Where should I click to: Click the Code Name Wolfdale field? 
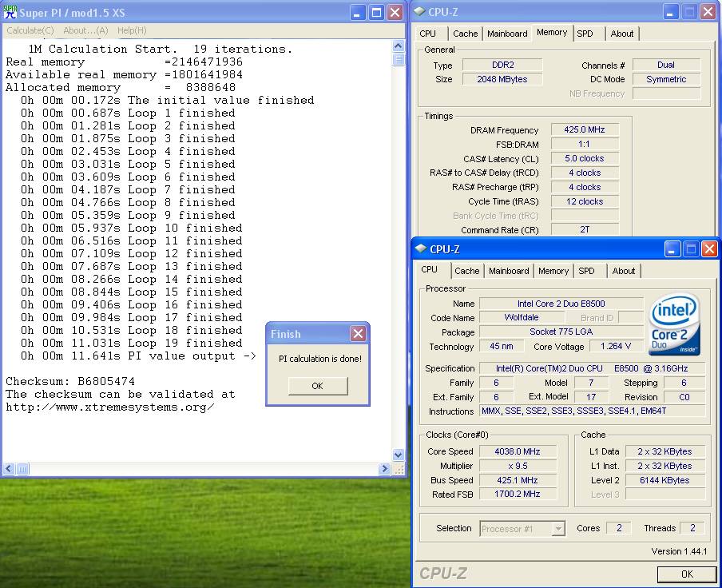coord(522,317)
